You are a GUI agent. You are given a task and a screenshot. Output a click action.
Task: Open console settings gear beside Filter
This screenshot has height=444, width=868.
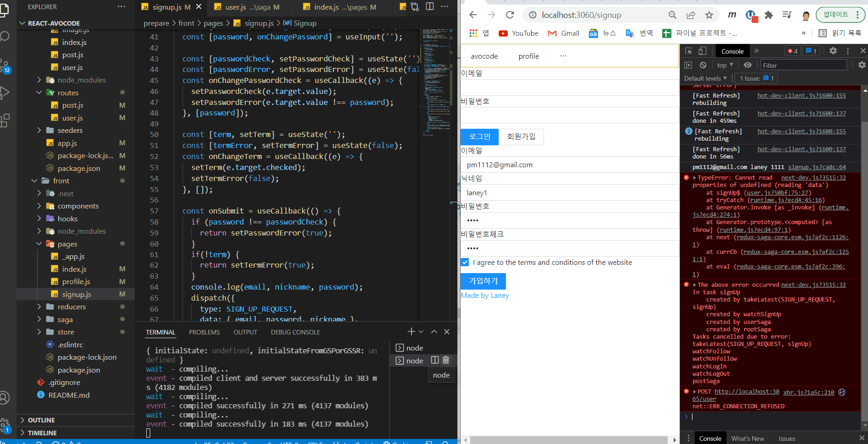(x=862, y=65)
